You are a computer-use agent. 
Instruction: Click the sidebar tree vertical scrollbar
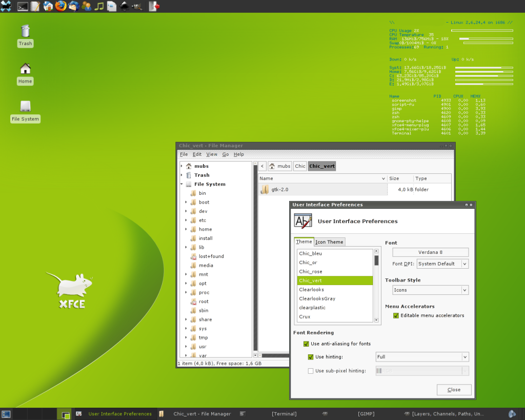[x=255, y=259]
